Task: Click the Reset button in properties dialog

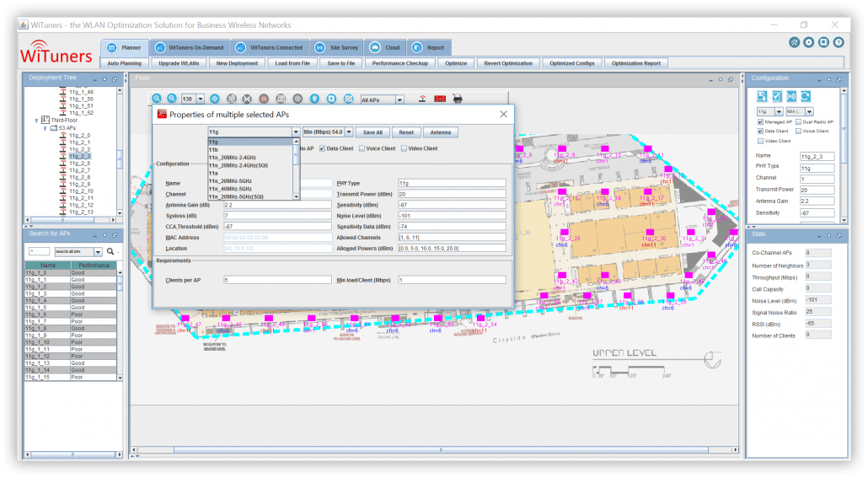Action: coord(406,132)
